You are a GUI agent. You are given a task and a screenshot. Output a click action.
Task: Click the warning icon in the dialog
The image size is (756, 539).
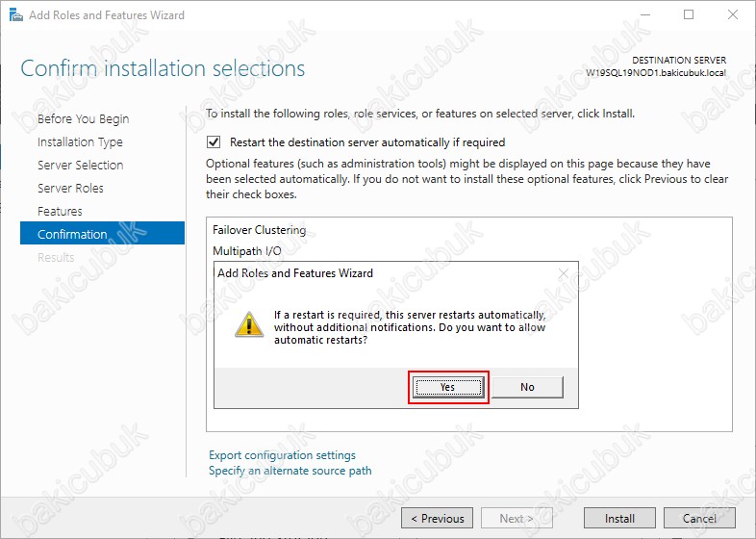tap(250, 325)
